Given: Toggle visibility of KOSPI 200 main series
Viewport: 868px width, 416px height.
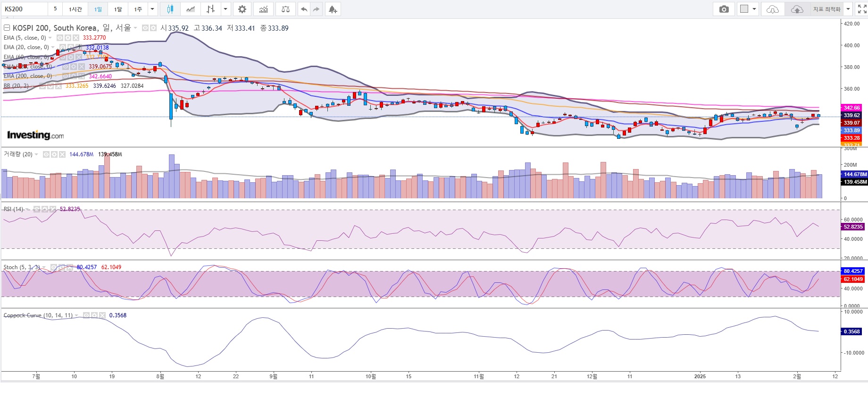Looking at the screenshot, I should (x=145, y=28).
